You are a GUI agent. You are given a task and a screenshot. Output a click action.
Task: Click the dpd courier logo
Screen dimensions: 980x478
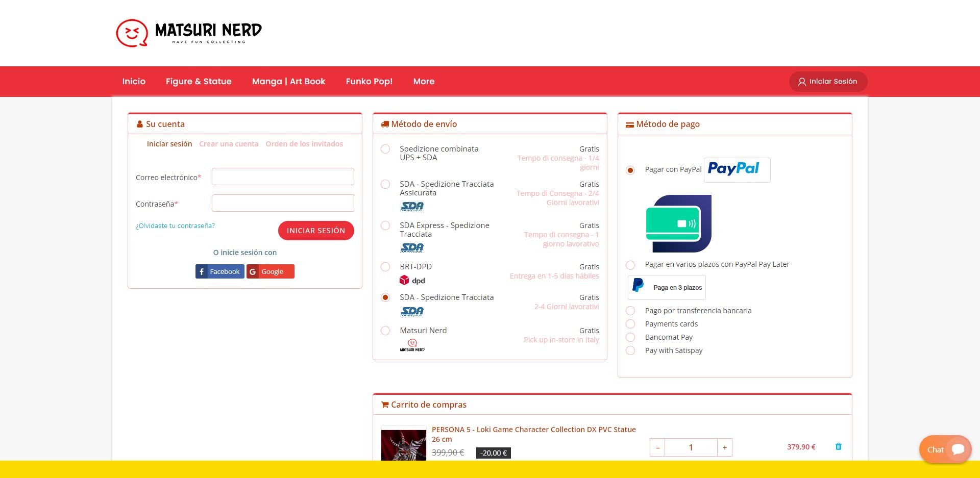[412, 280]
